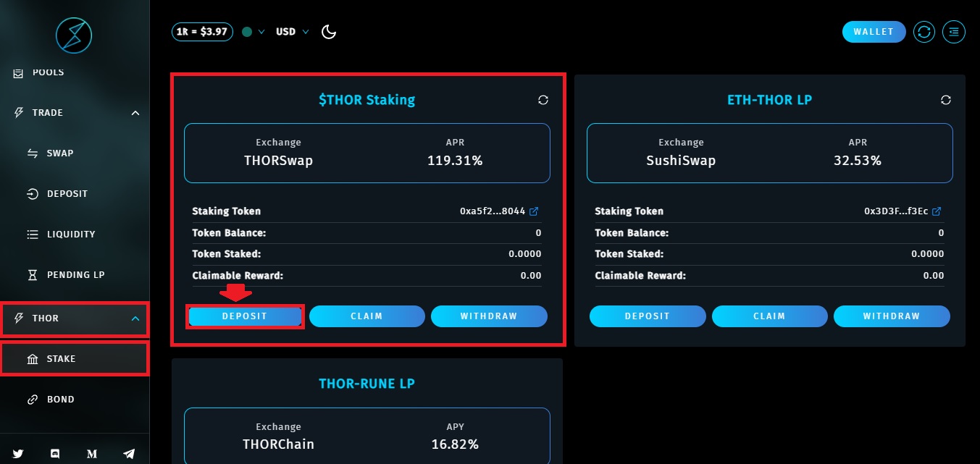
Task: Open staking token 0x3D3F...f3Ec external link
Action: point(937,211)
